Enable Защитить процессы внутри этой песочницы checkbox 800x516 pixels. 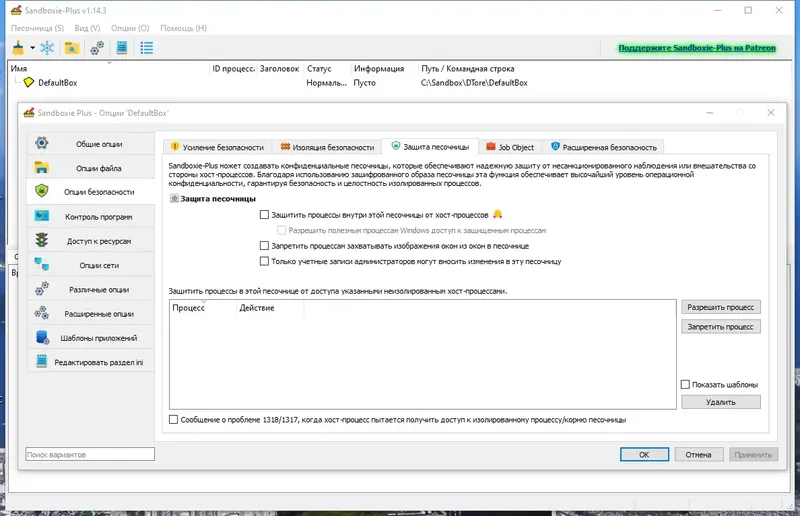pyautogui.click(x=264, y=215)
